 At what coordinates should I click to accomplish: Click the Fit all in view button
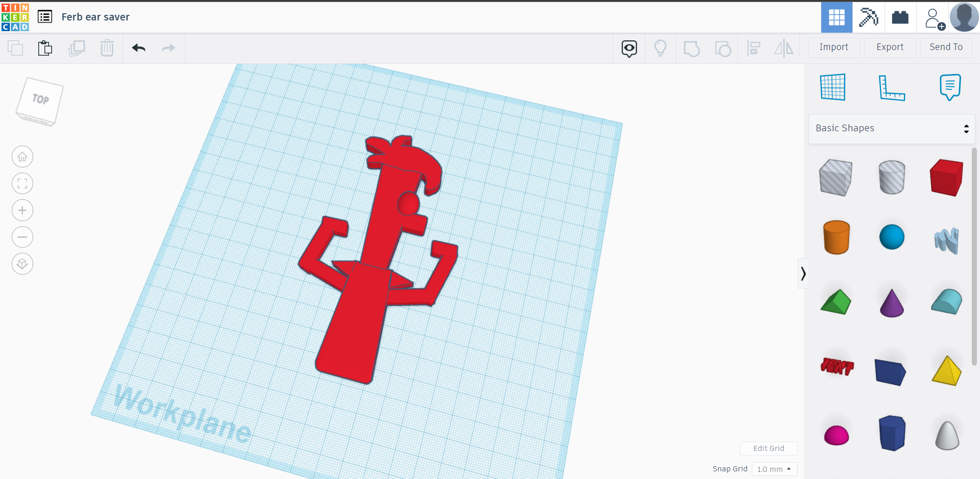(x=22, y=184)
